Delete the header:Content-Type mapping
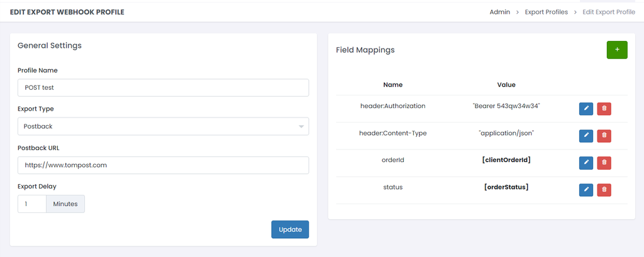 pyautogui.click(x=604, y=136)
